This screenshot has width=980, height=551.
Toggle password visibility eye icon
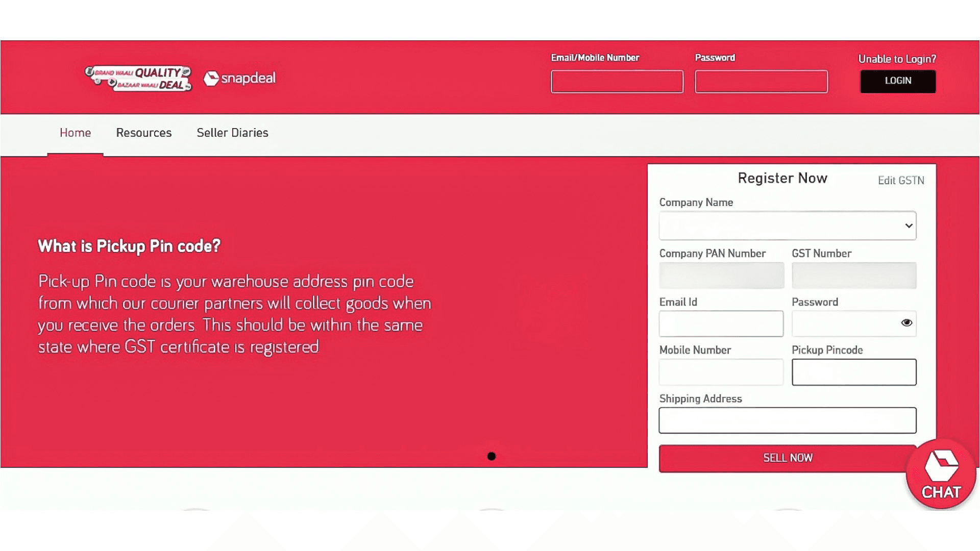point(906,323)
